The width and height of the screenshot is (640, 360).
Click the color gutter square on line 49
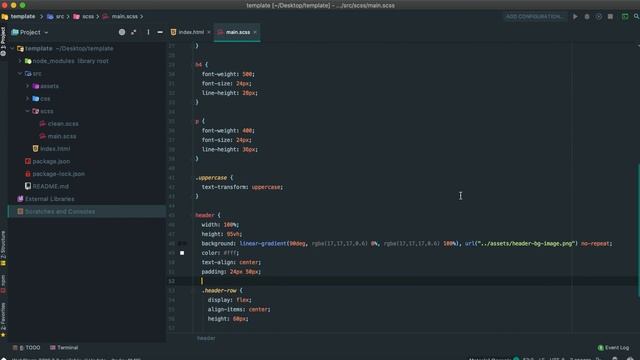coord(182,253)
